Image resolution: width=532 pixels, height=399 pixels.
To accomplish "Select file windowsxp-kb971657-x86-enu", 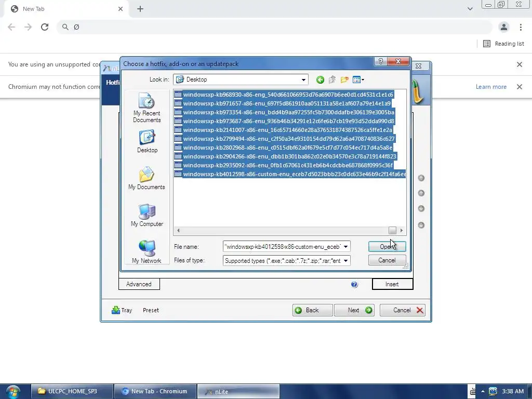I will [282, 103].
